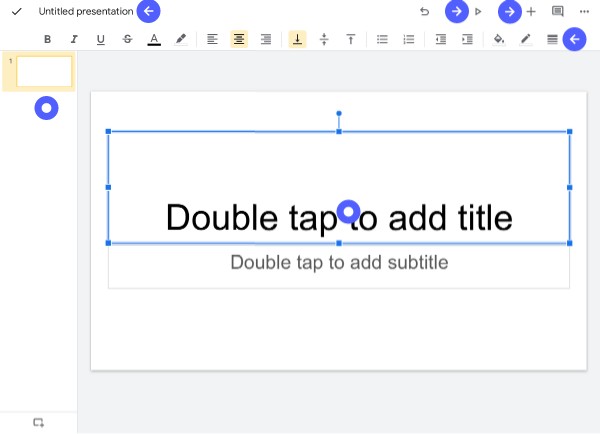
Task: Set vertical alignment to top
Action: click(351, 39)
